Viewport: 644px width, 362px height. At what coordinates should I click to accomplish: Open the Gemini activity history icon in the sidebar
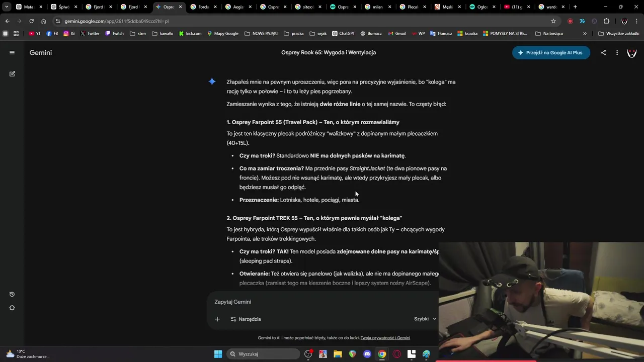point(12,294)
